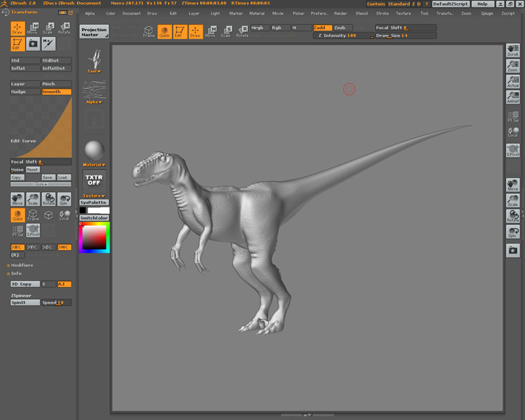The height and width of the screenshot is (420, 525).
Task: Toggle the Zsub button
Action: pyautogui.click(x=343, y=28)
